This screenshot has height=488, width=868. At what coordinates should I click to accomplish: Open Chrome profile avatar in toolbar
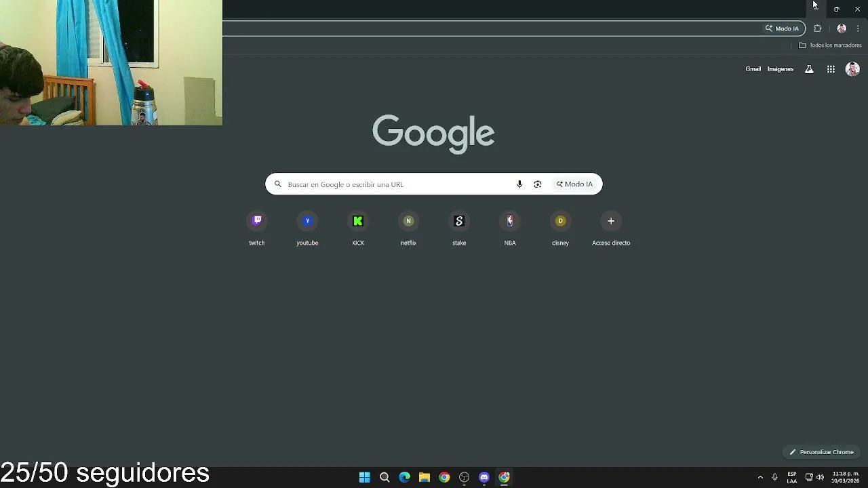(842, 28)
